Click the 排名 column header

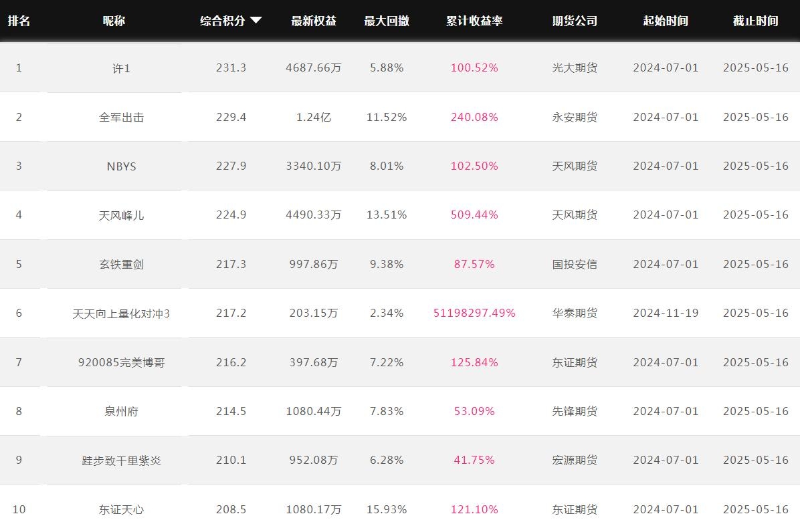[19, 21]
